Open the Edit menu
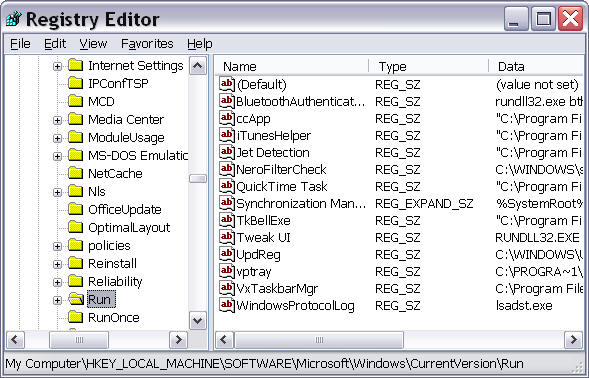589x378 pixels. [55, 44]
